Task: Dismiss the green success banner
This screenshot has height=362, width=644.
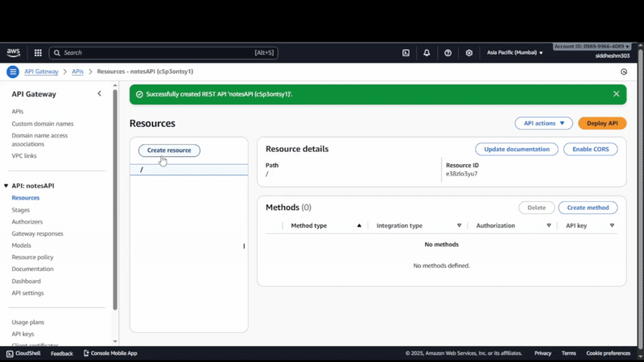Action: coord(616,94)
